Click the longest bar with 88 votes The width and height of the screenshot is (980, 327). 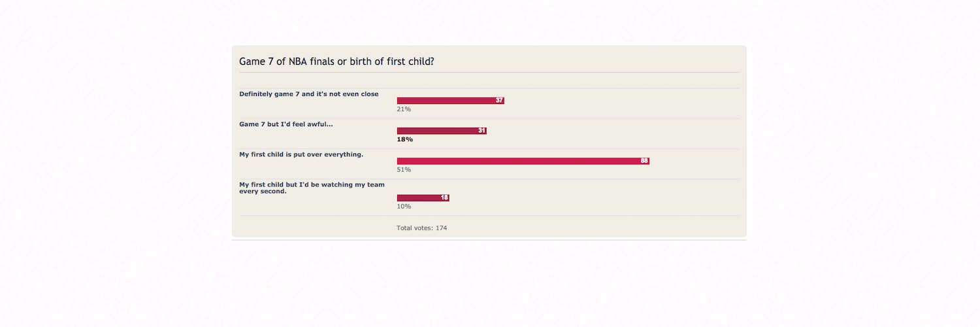pyautogui.click(x=523, y=161)
